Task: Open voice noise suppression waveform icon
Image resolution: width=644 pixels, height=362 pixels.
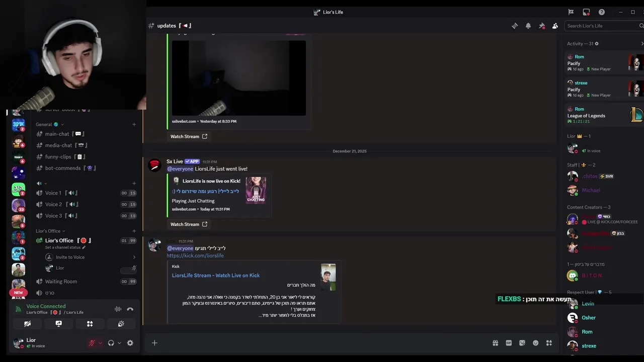Action: point(118,309)
